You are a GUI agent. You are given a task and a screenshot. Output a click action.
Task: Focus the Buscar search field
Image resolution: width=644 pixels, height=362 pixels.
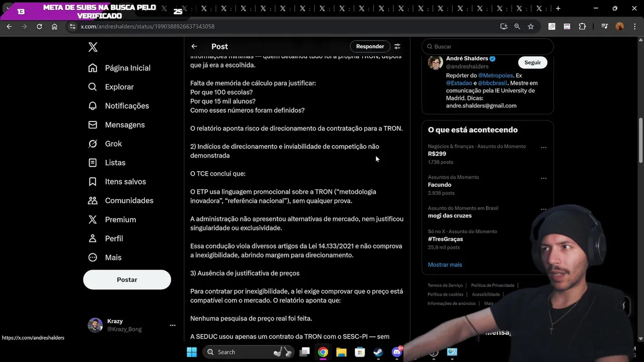488,46
